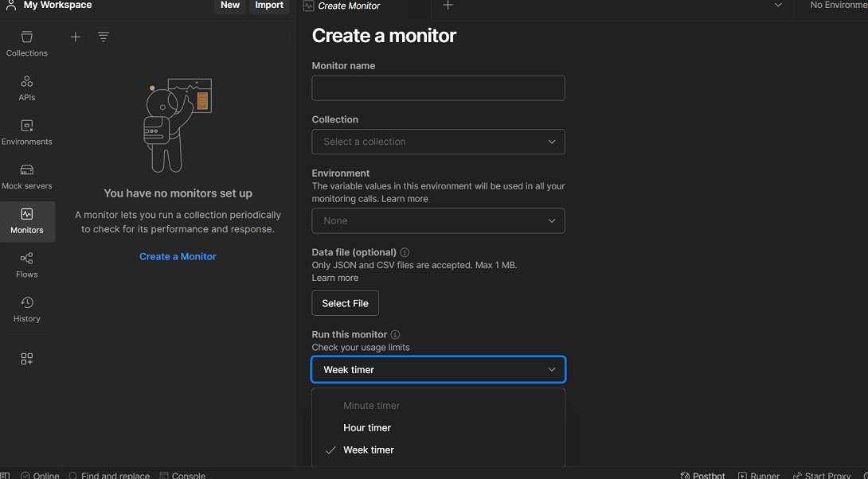868x479 pixels.
Task: Go to Environments in the sidebar
Action: coord(27,132)
